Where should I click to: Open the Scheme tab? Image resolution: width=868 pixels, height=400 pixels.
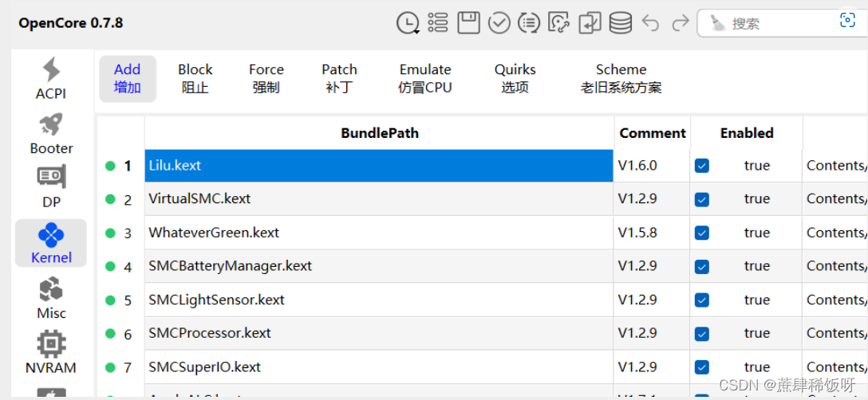click(621, 79)
